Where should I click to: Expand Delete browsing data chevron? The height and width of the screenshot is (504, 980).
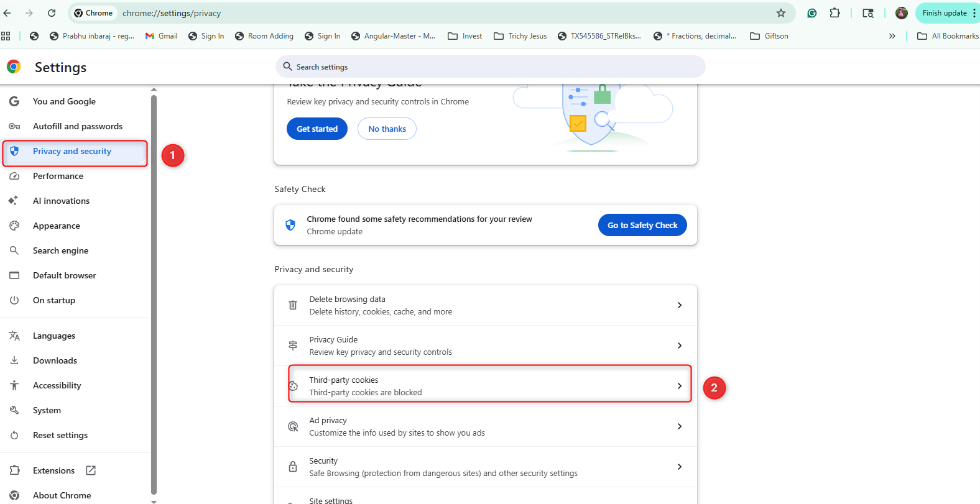tap(679, 305)
